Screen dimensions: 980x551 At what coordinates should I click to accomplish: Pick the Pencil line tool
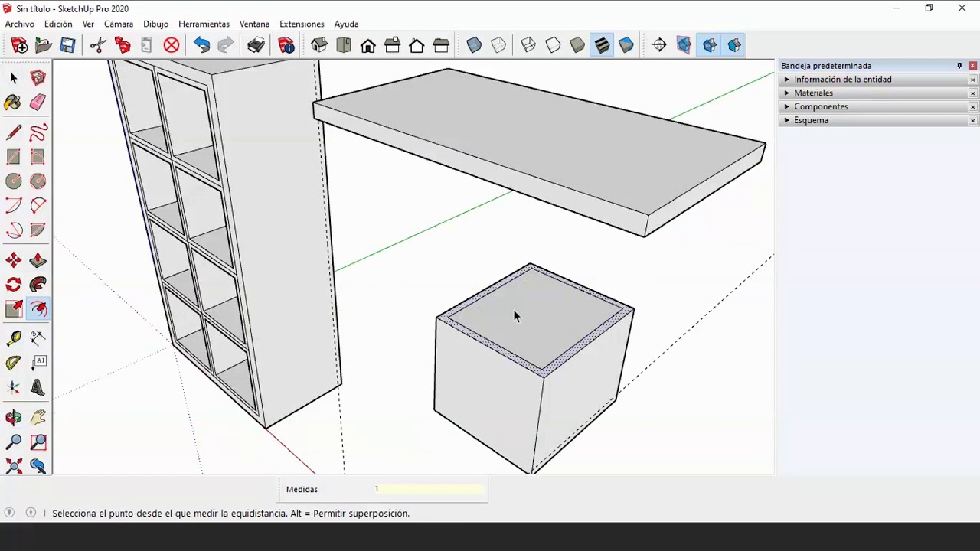[13, 133]
